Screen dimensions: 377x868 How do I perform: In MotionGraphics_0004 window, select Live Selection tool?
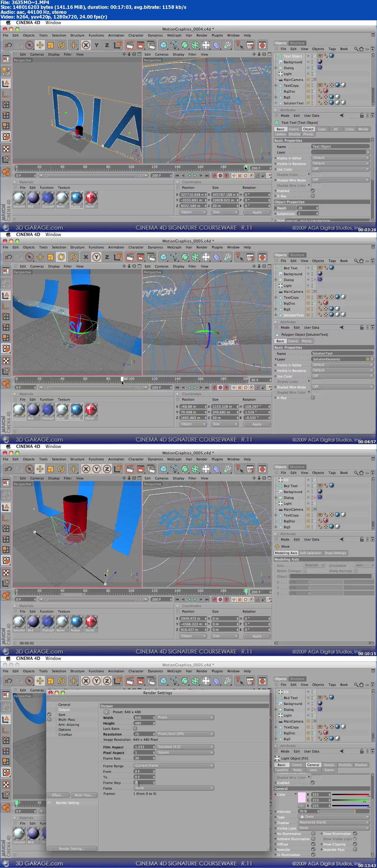tap(29, 45)
